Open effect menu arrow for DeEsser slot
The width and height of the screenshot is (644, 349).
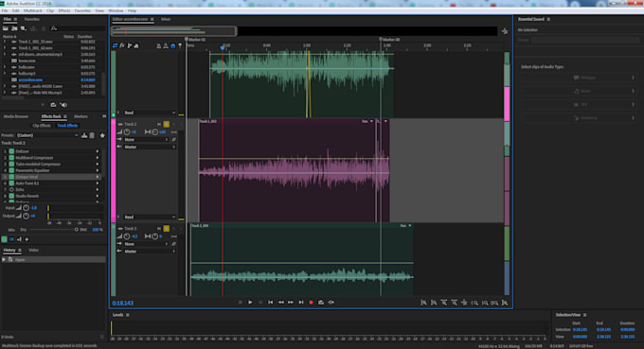click(98, 151)
